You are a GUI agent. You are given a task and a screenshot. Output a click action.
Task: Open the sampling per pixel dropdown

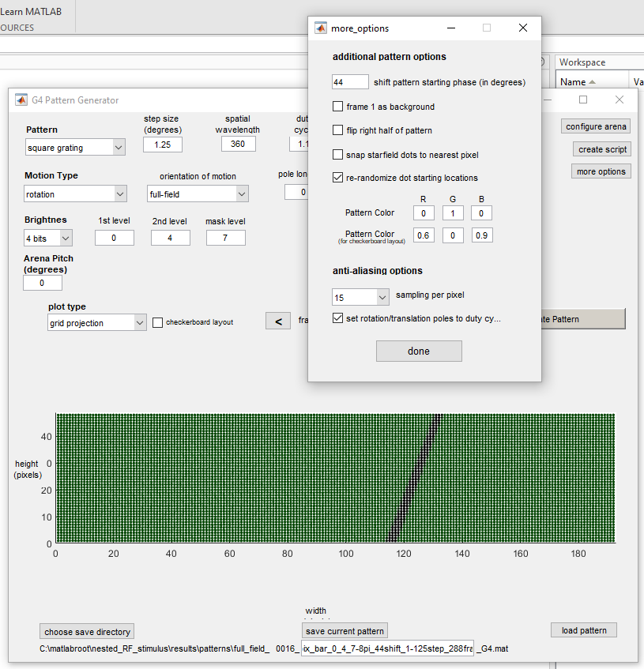(x=361, y=297)
